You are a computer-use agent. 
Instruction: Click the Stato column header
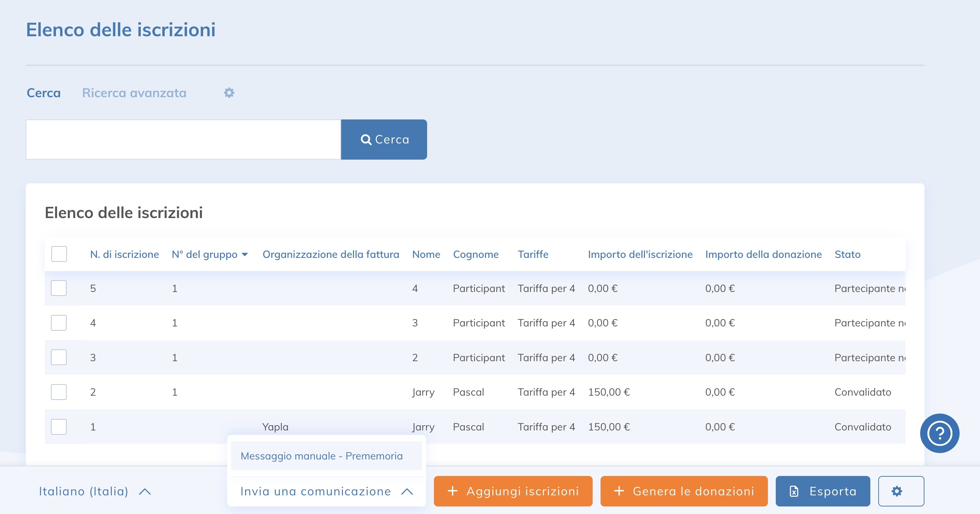[x=847, y=254]
